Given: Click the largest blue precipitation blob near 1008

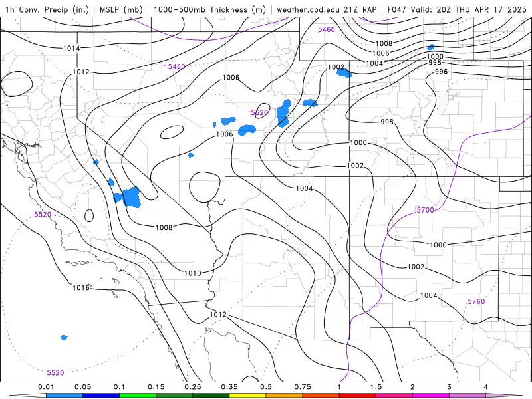Looking at the screenshot, I should tap(132, 197).
